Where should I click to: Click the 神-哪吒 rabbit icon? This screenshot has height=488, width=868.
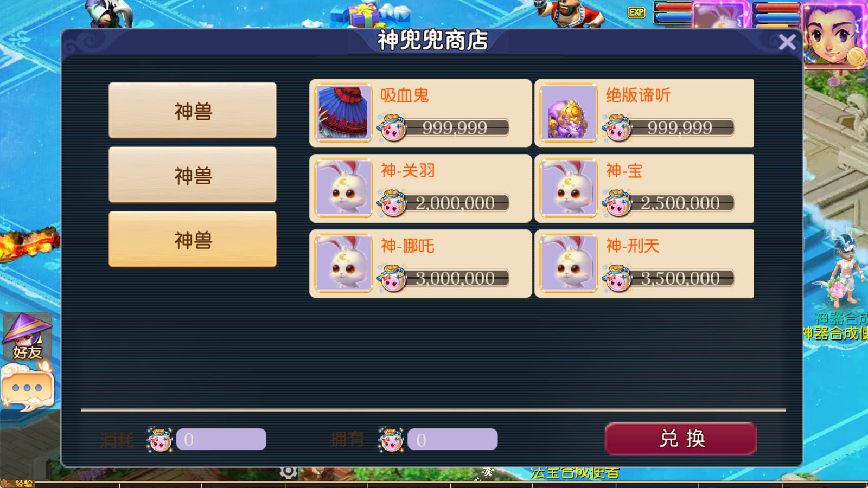point(343,264)
